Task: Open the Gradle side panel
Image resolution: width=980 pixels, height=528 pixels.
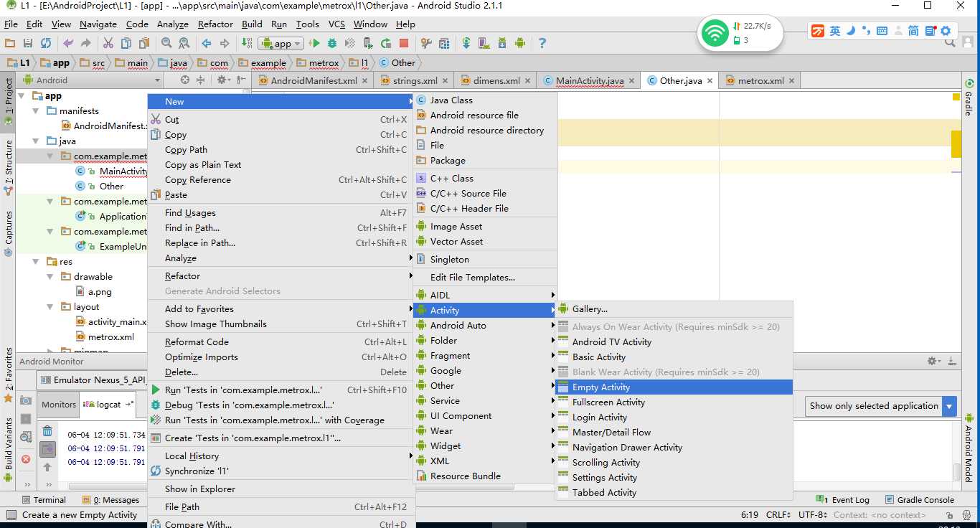Action: click(x=969, y=98)
